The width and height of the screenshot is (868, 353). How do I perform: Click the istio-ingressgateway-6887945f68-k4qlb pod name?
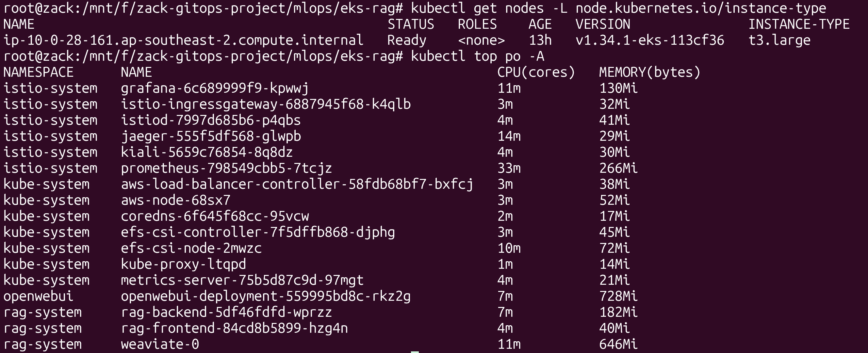click(x=266, y=104)
